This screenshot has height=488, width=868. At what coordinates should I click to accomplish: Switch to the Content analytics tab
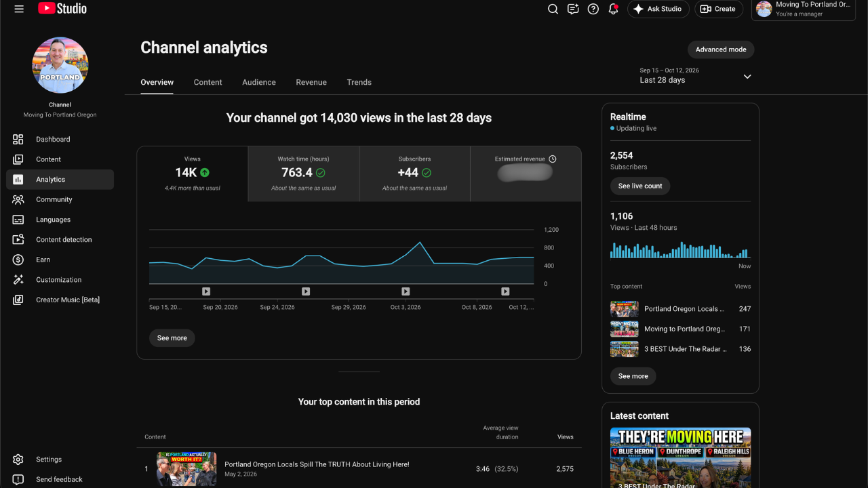(x=208, y=82)
